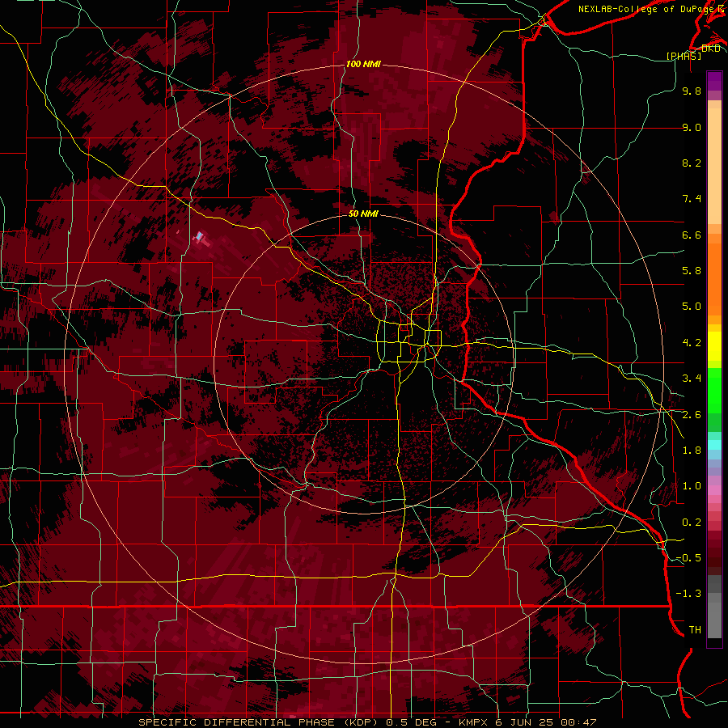Viewport: 728px width, 728px height.
Task: Click the 1.0 value on color scale
Action: 692,486
